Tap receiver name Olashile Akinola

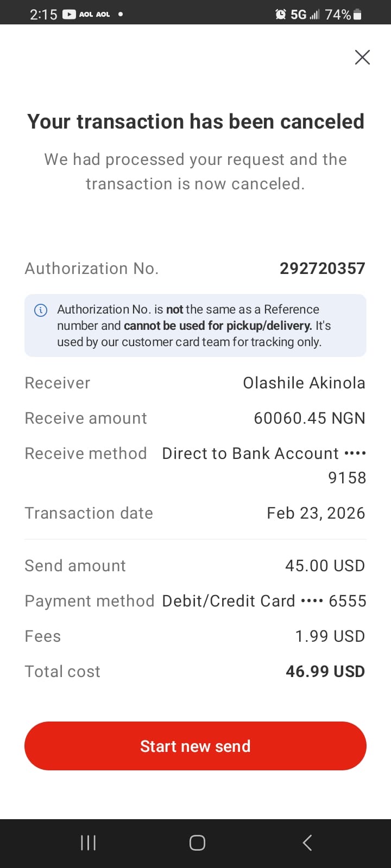tap(304, 383)
